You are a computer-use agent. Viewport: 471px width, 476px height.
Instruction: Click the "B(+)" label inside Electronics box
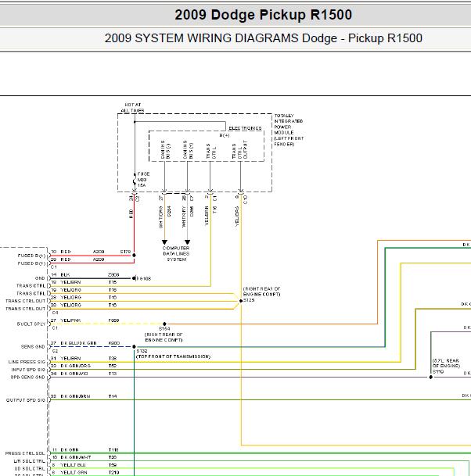pos(225,135)
